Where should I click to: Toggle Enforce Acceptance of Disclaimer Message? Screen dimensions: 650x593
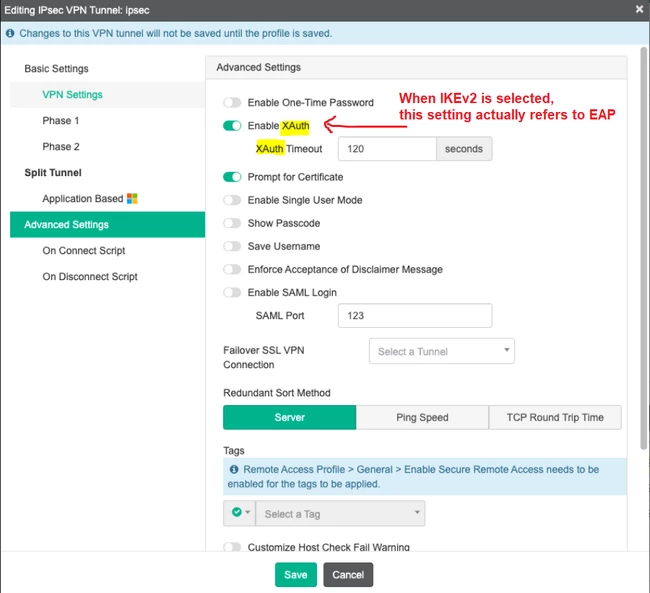tap(232, 270)
